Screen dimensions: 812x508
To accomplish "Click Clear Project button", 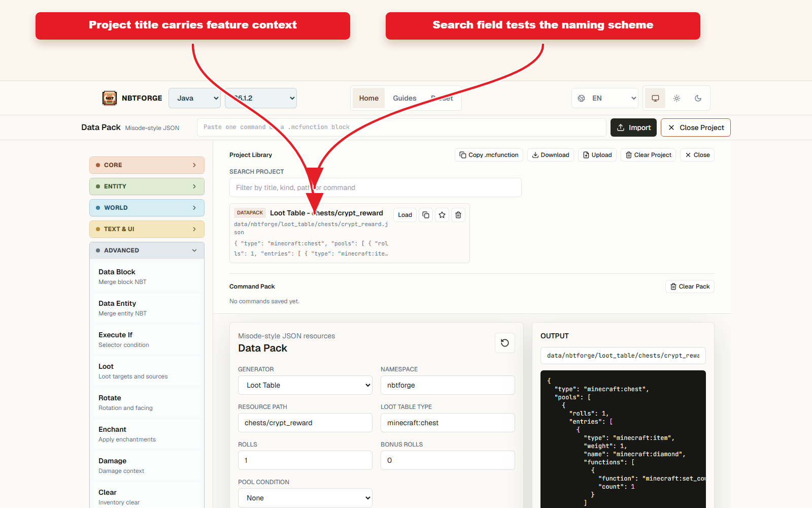I will (648, 155).
